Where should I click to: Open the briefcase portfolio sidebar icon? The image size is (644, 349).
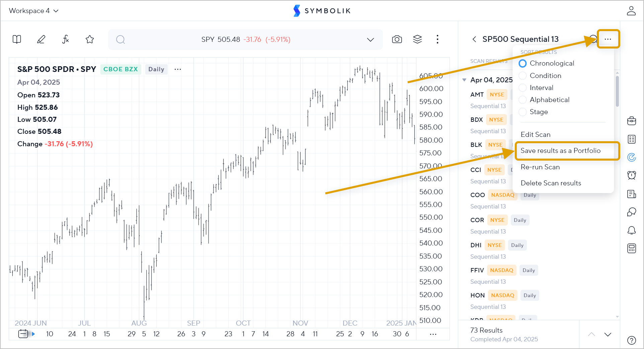(632, 121)
